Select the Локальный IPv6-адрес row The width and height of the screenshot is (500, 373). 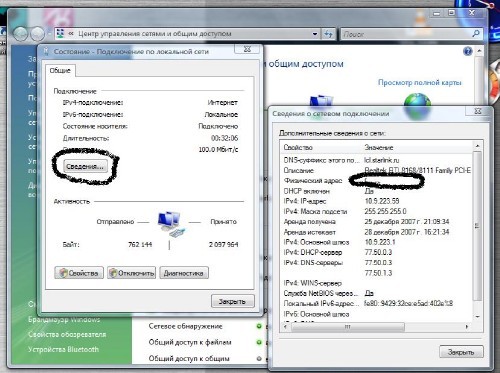[x=377, y=304]
